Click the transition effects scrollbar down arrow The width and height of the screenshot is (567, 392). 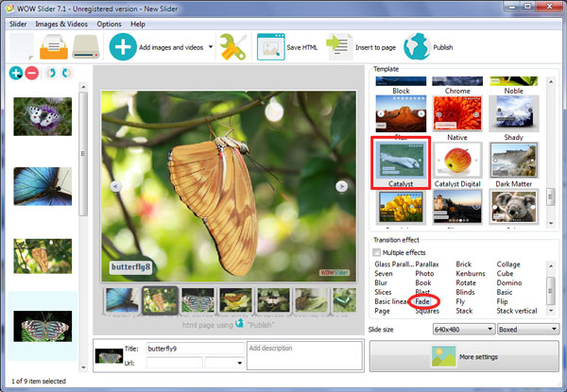(x=551, y=311)
